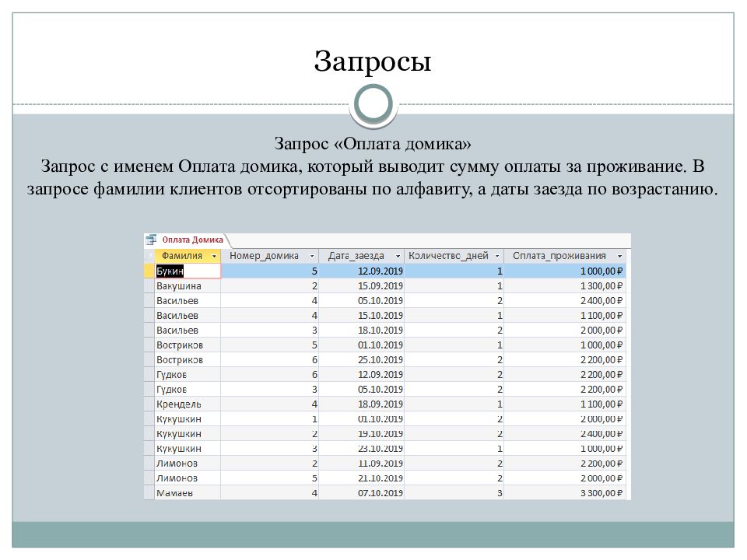Image resolution: width=747 pixels, height=560 pixels.
Task: Click the Мамаев surname cell
Action: coord(188,493)
